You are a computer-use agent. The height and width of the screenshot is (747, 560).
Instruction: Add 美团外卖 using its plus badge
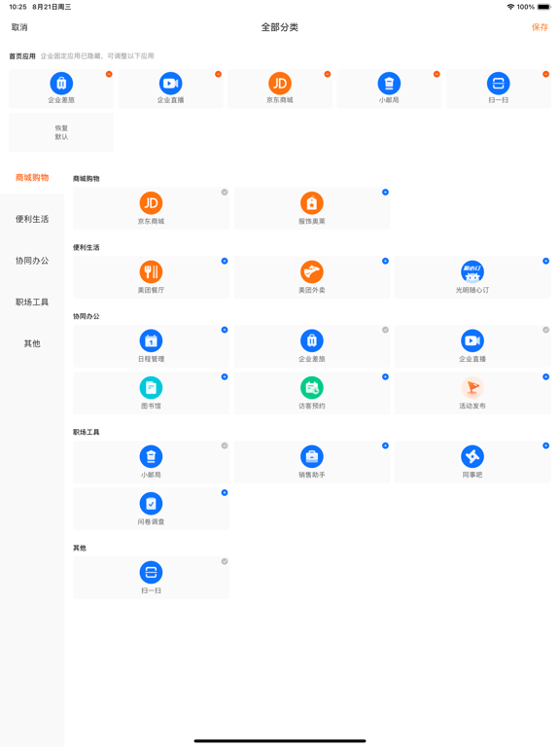pos(385,261)
